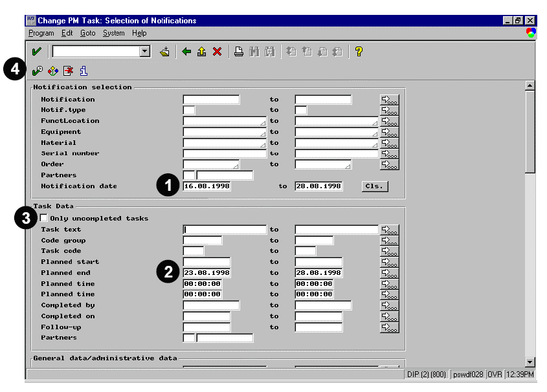The image size is (547, 392).
Task: Open the System menu
Action: [x=113, y=33]
